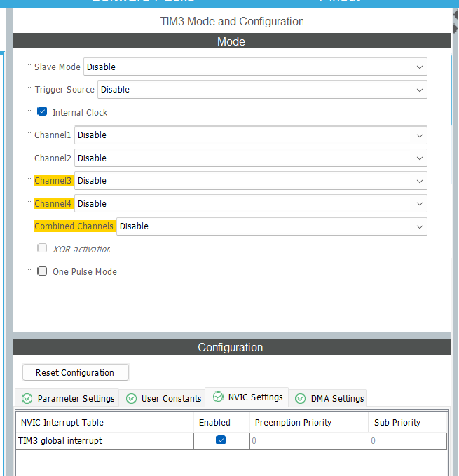Expand the Channel4 dropdown
459x476 pixels.
tap(250, 204)
